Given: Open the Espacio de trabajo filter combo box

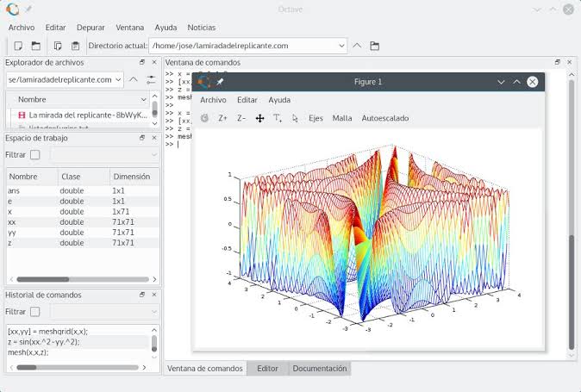Looking at the screenshot, I should pos(105,155).
